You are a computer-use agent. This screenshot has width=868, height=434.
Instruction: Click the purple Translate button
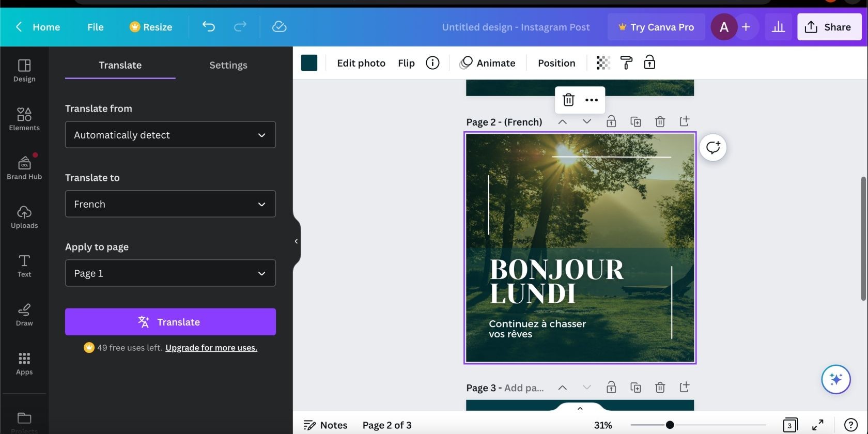pyautogui.click(x=171, y=322)
